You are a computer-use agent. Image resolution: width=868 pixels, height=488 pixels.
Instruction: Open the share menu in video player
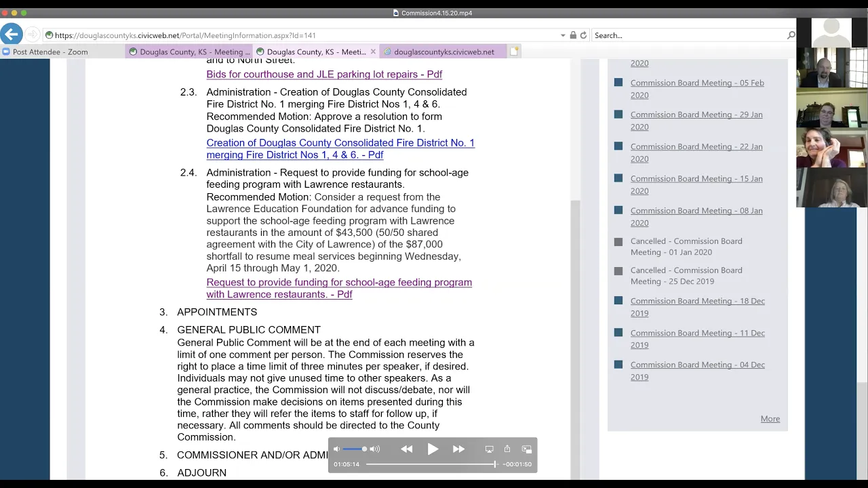507,449
